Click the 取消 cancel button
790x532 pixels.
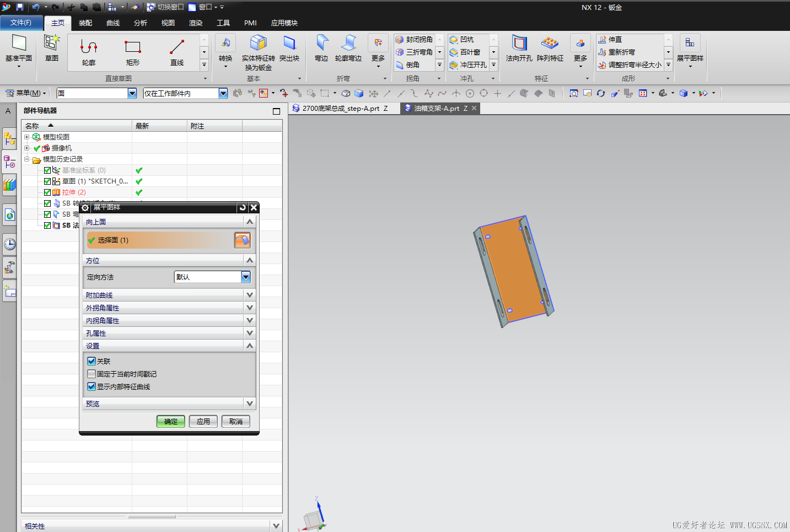point(236,421)
